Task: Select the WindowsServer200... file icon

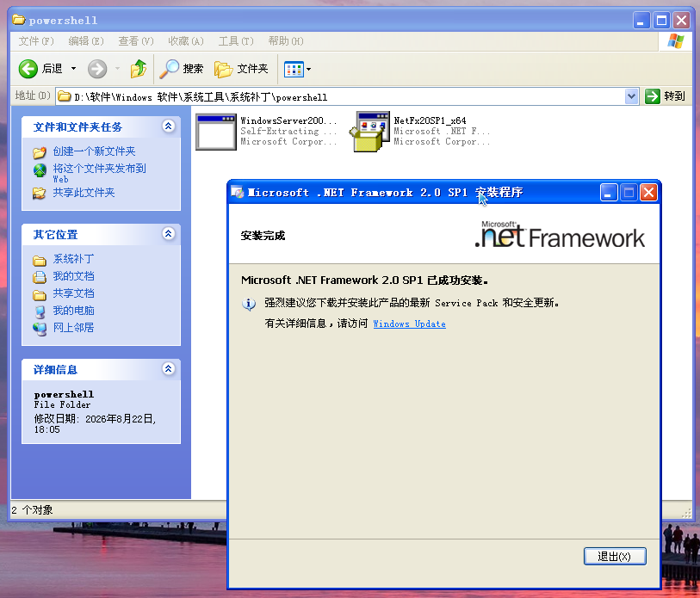Action: tap(216, 133)
